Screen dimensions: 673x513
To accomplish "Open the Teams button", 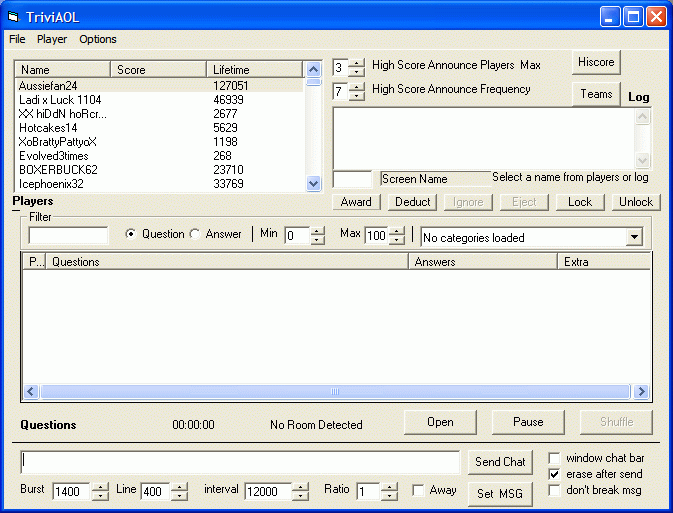I will click(596, 94).
